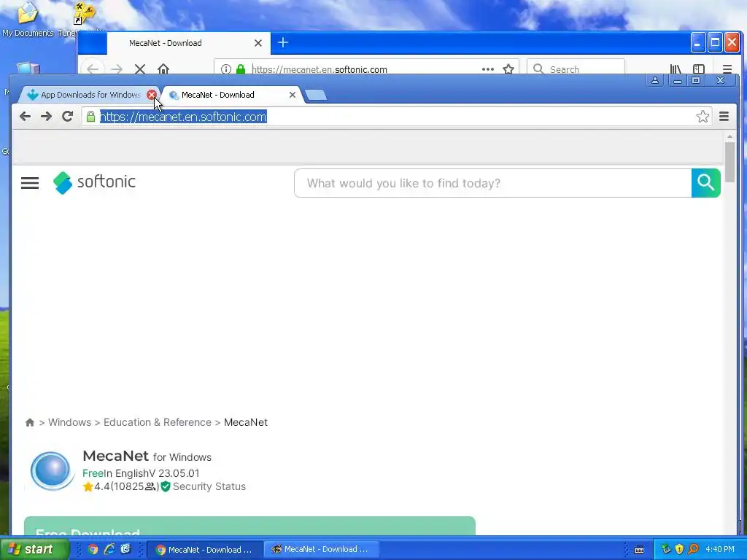Screen dimensions: 747x560
Task: Click system tray security shield icon
Action: (679, 549)
